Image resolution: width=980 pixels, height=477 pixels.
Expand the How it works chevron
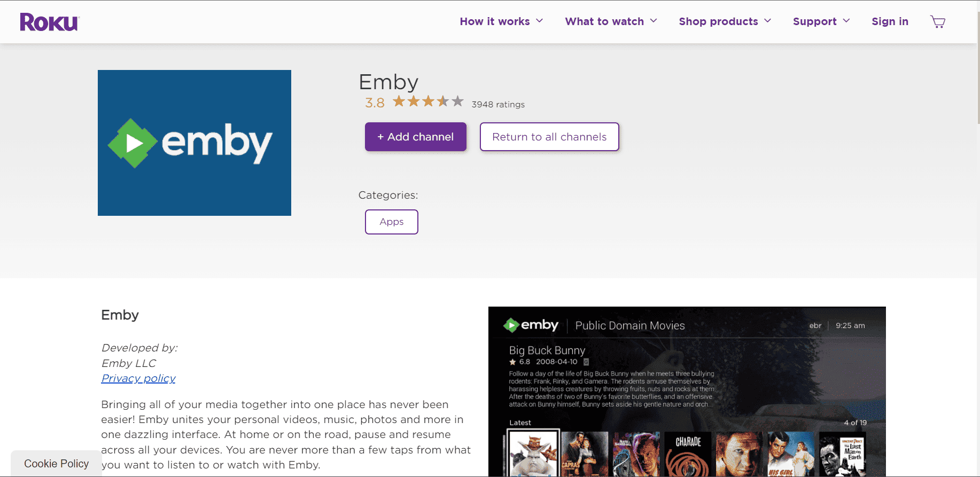pos(540,21)
